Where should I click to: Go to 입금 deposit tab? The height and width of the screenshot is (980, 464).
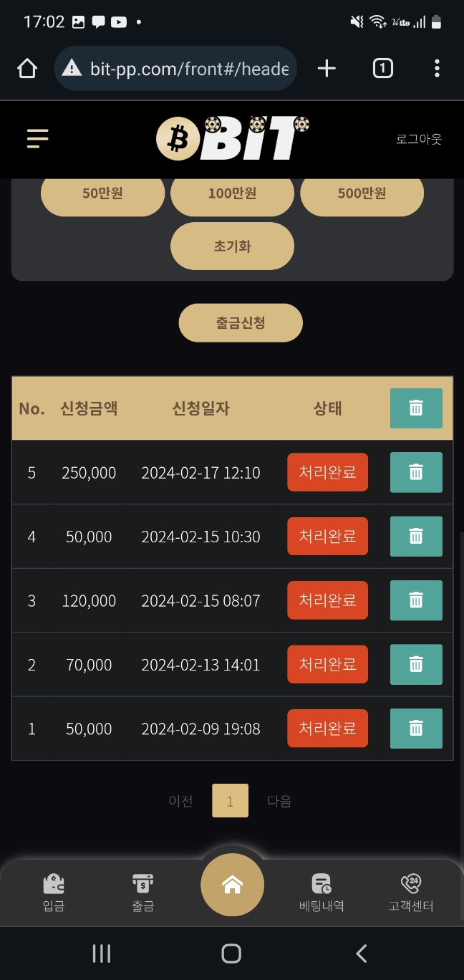[x=54, y=893]
